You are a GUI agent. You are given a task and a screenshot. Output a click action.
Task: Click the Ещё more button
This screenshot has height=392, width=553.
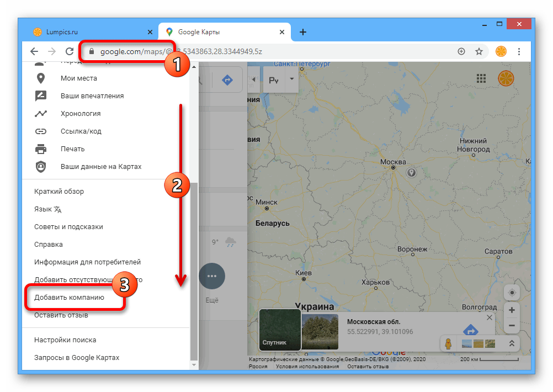(212, 276)
